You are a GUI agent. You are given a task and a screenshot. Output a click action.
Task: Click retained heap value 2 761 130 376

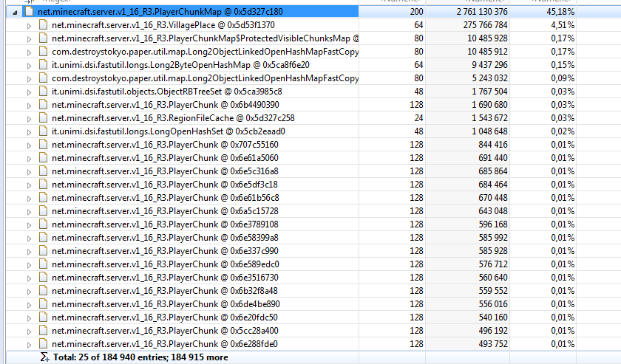pyautogui.click(x=482, y=12)
